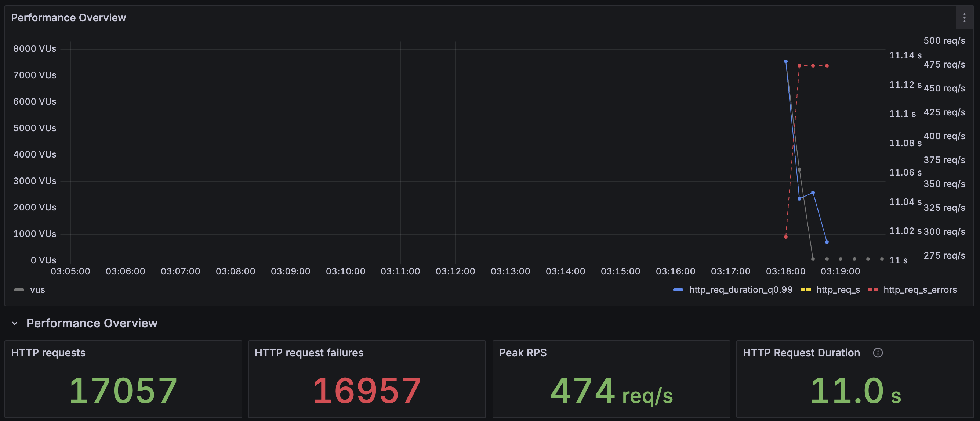Toggle http_req_s legend series

pos(838,290)
